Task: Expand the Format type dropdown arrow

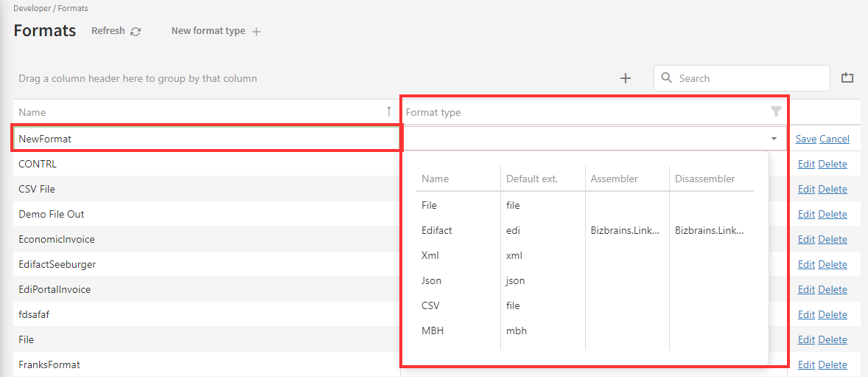Action: click(x=774, y=139)
